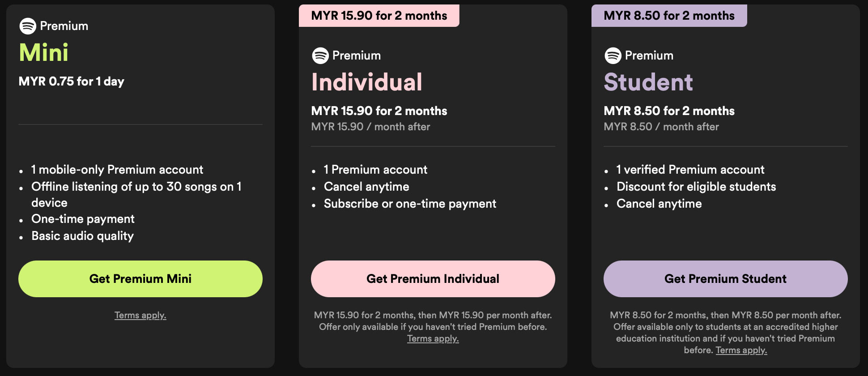868x376 pixels.
Task: Click Spotify logo on Individual plan card
Action: click(320, 56)
